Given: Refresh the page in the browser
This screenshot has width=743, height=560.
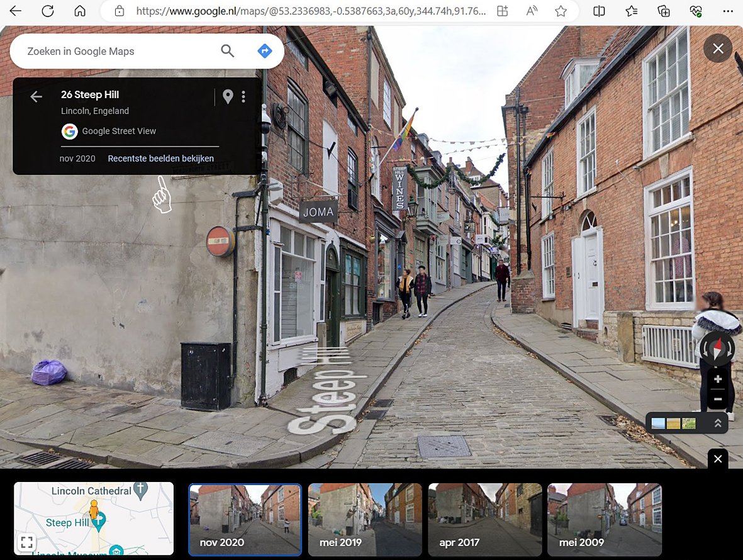Looking at the screenshot, I should click(47, 11).
